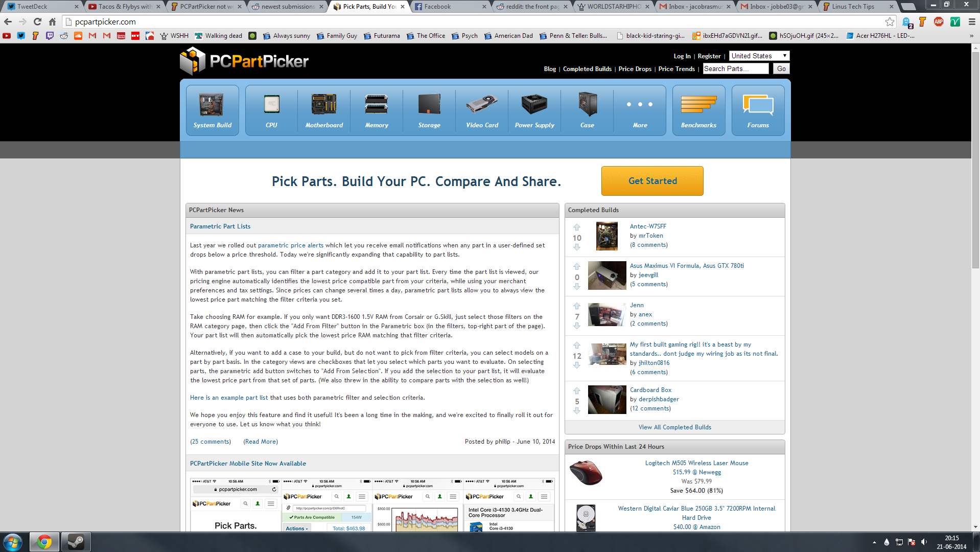This screenshot has width=980, height=552.
Task: Go to the Storage parts category
Action: pyautogui.click(x=429, y=110)
